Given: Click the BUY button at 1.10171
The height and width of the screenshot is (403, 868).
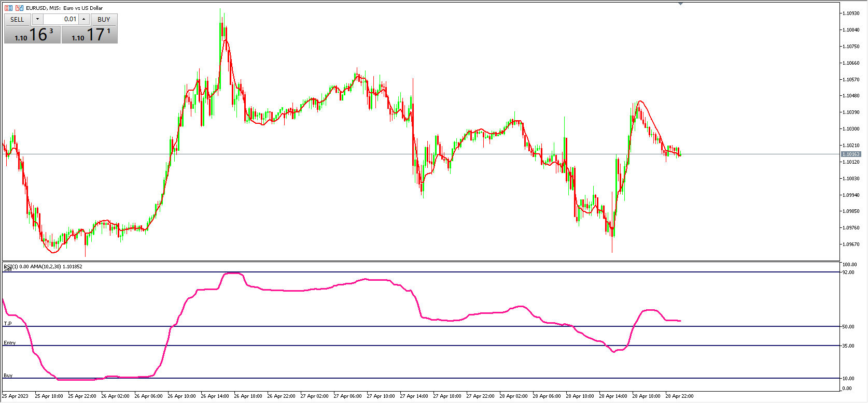Looking at the screenshot, I should pyautogui.click(x=90, y=35).
